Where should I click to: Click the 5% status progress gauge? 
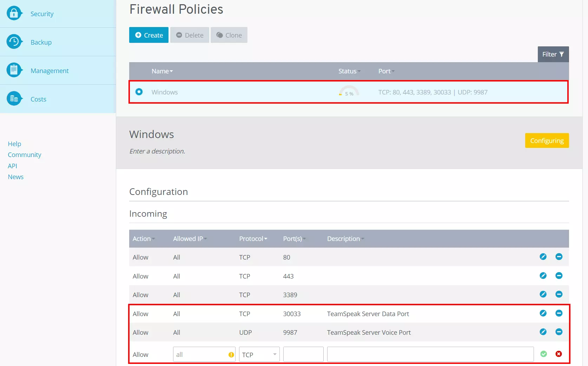click(349, 91)
